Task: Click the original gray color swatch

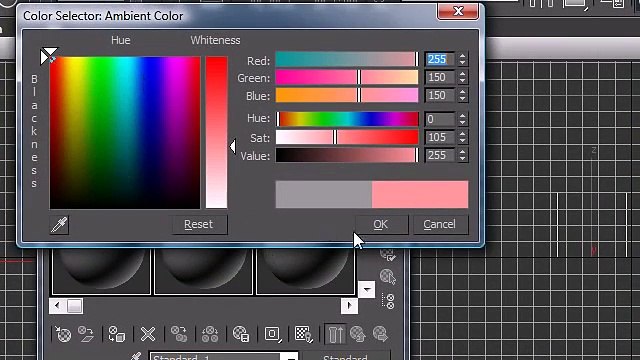Action: (324, 194)
